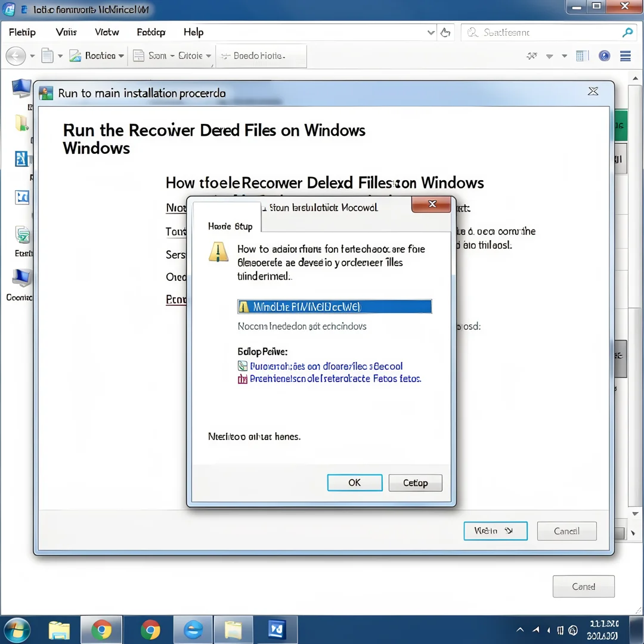Open the first Chrome taskbar icon
644x644 pixels.
(101, 630)
